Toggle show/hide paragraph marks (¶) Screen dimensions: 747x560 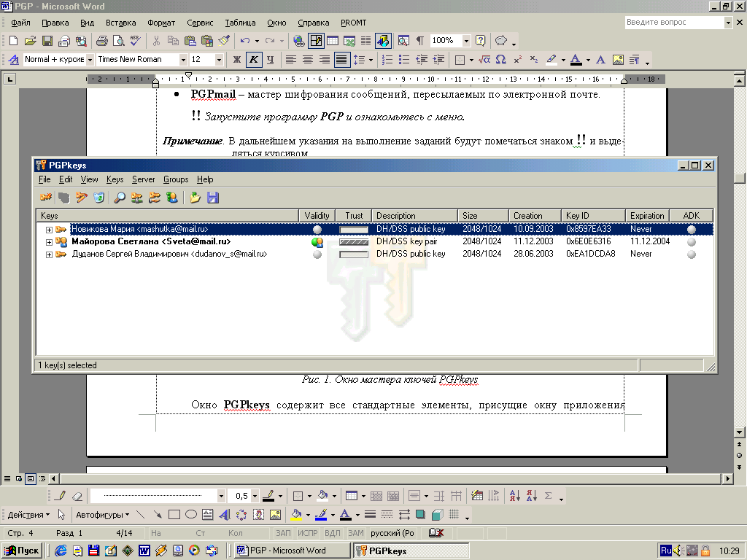(420, 41)
